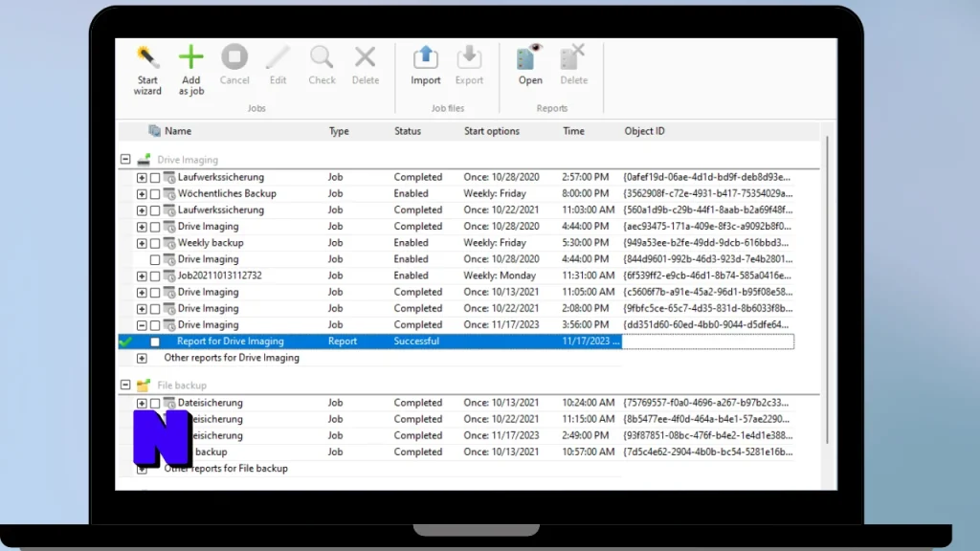Tick checkbox for Laufwerkssicherung 10/22/2021
Viewport: 980px width, 551px height.
(x=155, y=210)
